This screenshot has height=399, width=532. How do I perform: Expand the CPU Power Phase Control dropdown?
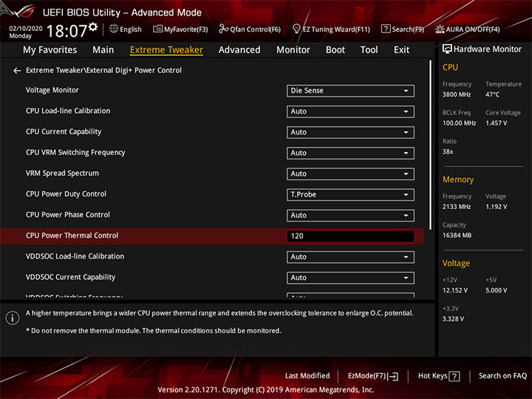[350, 216]
